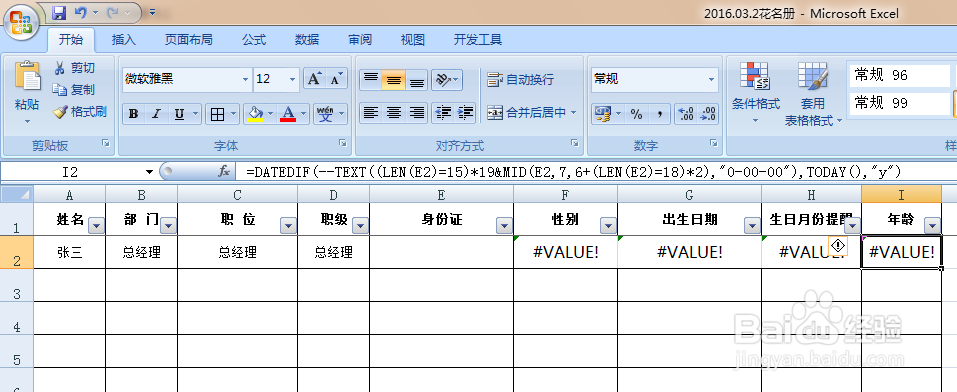
Task: Open 对齐方式 group dialog launcher
Action: pyautogui.click(x=574, y=143)
